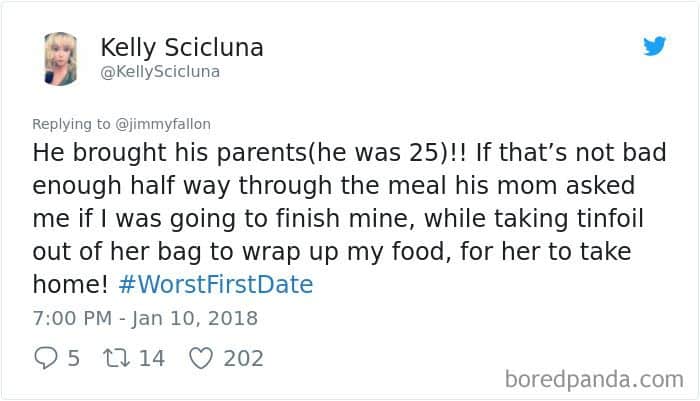Click the reply speech bubble icon
The width and height of the screenshot is (700, 401).
(46, 358)
